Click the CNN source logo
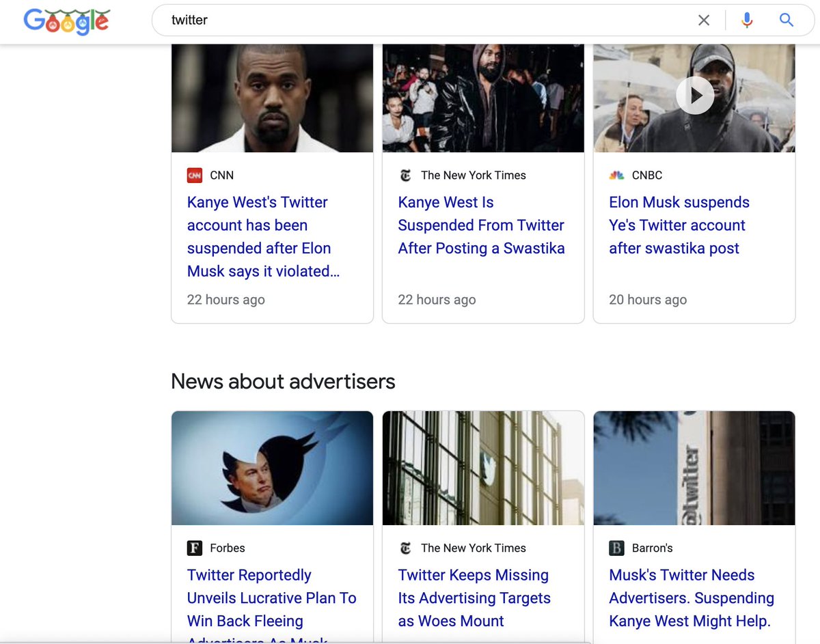Image resolution: width=820 pixels, height=644 pixels. click(x=195, y=176)
